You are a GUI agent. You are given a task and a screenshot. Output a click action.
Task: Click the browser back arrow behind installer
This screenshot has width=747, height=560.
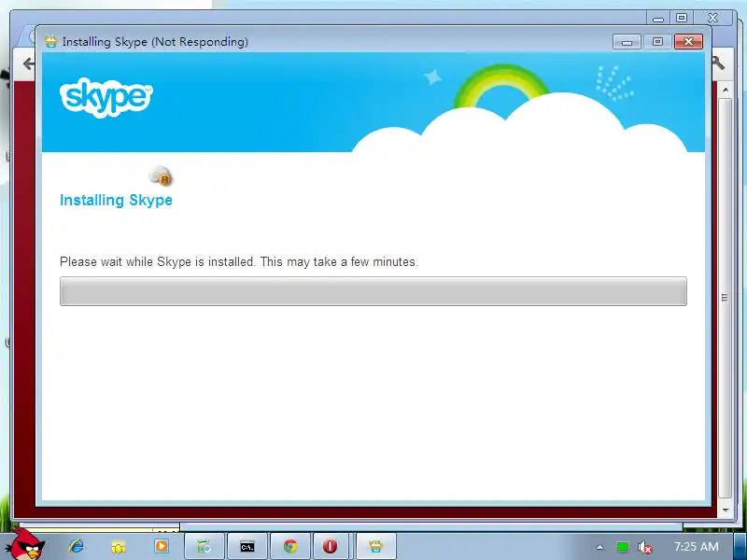(29, 63)
